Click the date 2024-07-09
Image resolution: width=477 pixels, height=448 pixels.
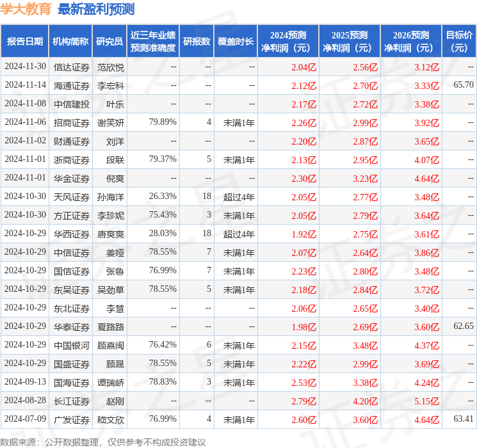(x=25, y=419)
